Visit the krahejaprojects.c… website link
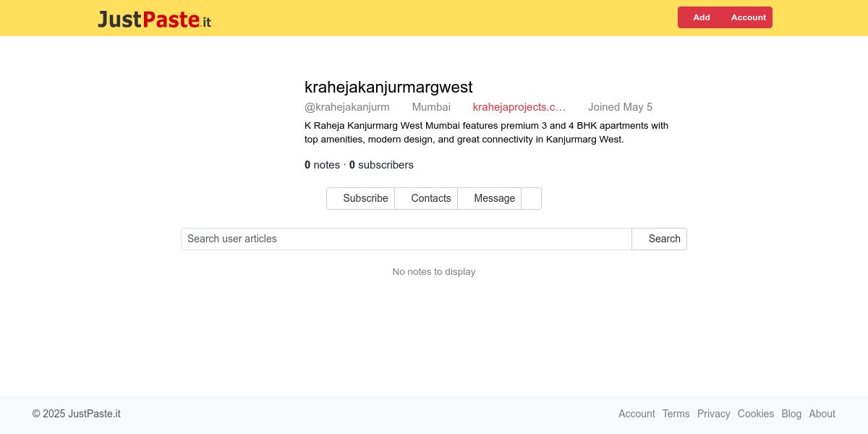Viewport: 868px width, 434px height. pos(519,107)
